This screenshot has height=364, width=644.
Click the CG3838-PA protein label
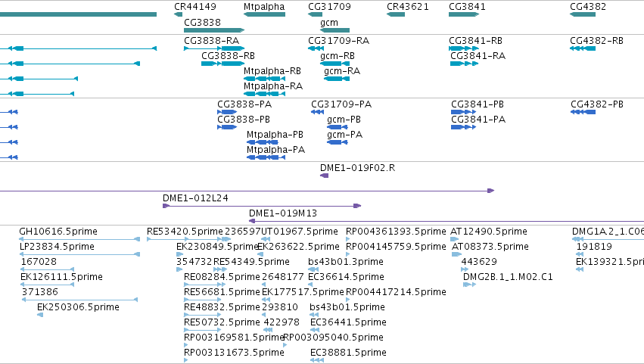click(244, 104)
